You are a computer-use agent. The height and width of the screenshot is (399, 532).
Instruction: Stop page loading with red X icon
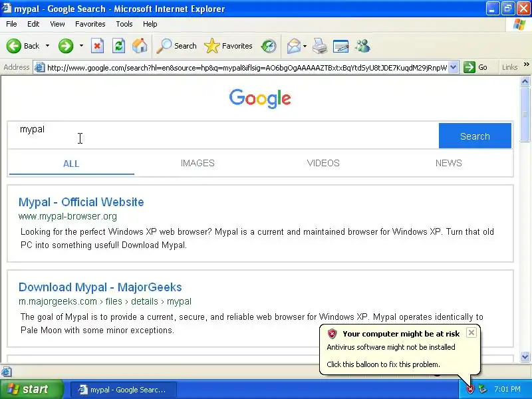coord(97,46)
